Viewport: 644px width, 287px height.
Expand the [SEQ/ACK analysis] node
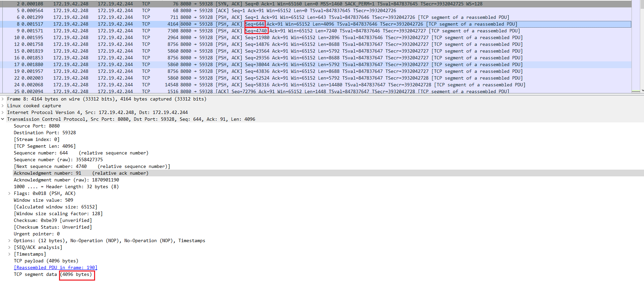(x=9, y=247)
